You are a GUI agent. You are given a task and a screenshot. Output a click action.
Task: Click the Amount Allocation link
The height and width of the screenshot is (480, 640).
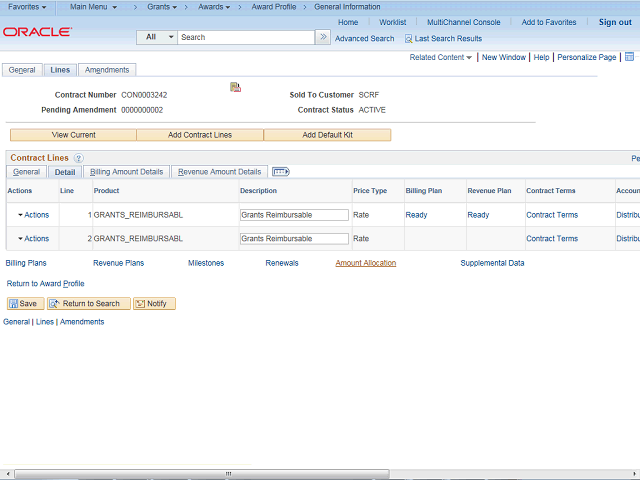pos(366,263)
